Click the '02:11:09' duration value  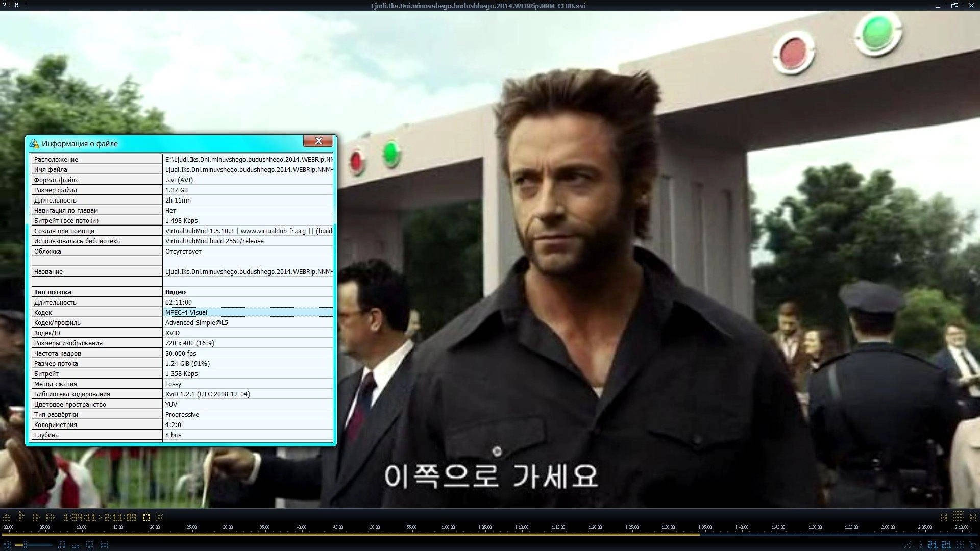click(x=179, y=302)
